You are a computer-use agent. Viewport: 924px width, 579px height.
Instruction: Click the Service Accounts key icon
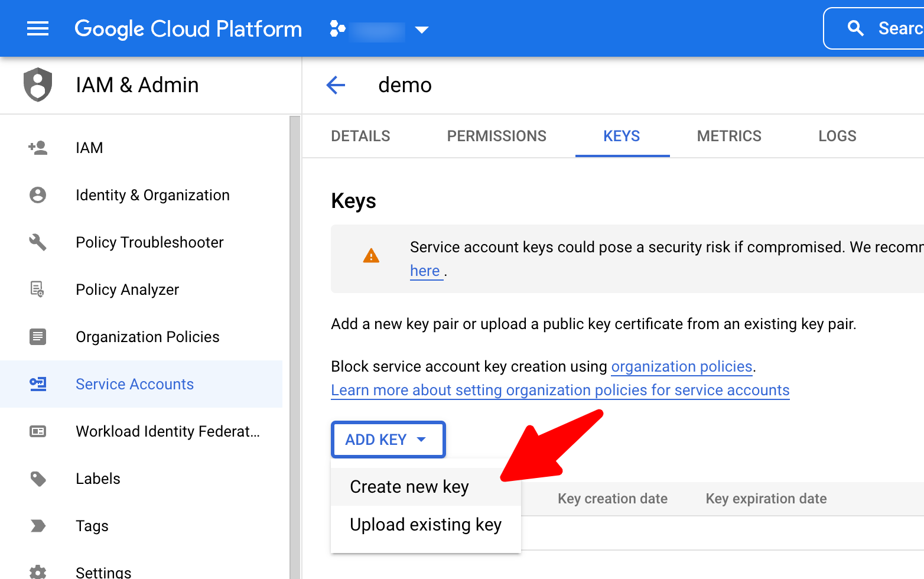click(38, 384)
